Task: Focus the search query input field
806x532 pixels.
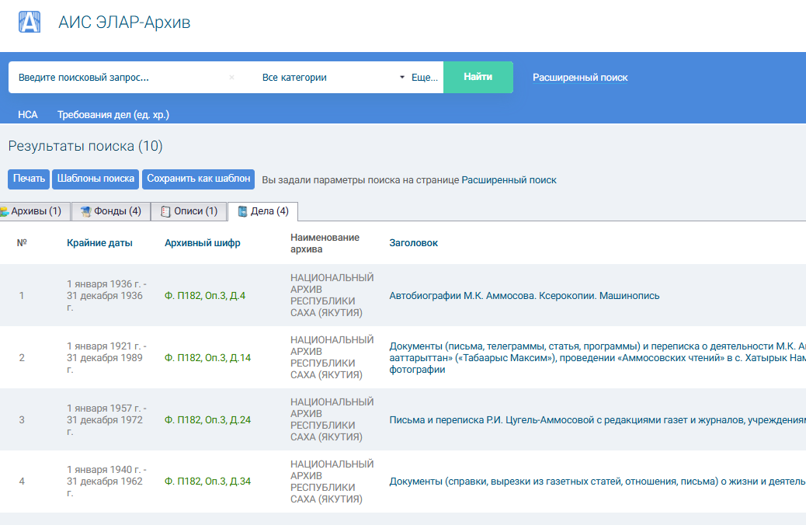Action: 121,78
